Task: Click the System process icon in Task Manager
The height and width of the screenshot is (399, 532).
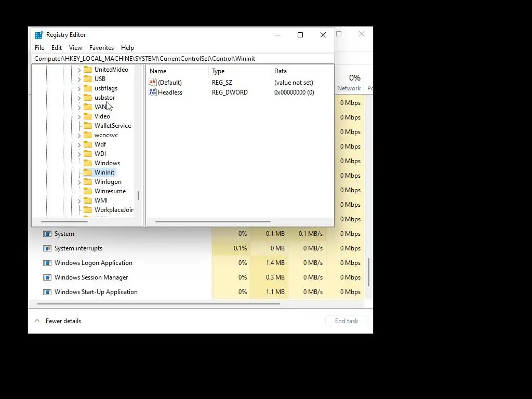Action: tap(47, 234)
